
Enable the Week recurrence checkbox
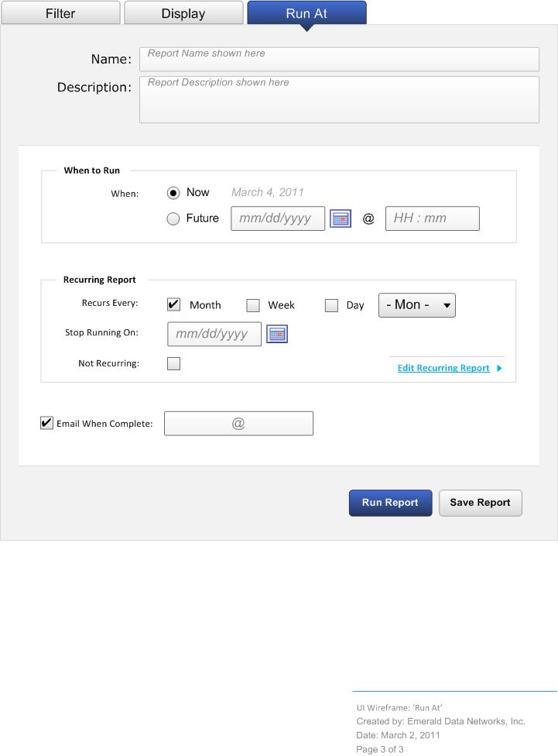click(x=253, y=305)
